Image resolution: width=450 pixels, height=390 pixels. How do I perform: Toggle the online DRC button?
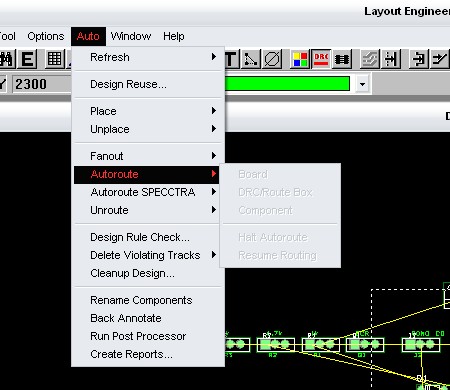click(321, 60)
